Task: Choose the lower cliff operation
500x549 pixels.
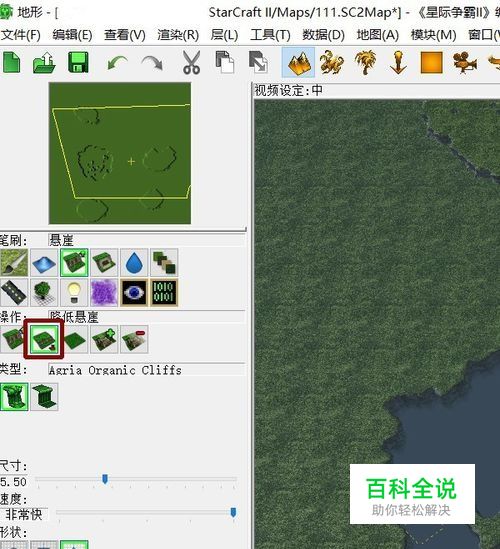Action: tap(44, 339)
